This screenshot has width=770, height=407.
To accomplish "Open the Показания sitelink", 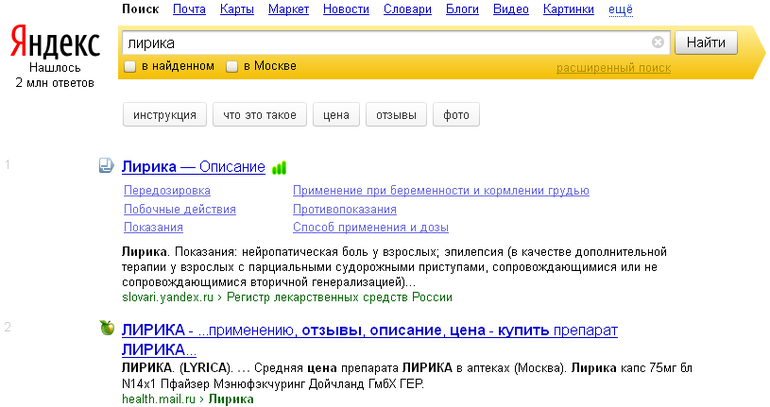I will [x=153, y=227].
